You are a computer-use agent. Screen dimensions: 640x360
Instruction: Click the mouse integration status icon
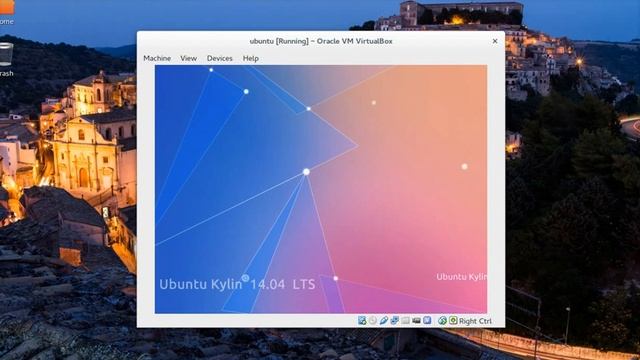coord(442,321)
